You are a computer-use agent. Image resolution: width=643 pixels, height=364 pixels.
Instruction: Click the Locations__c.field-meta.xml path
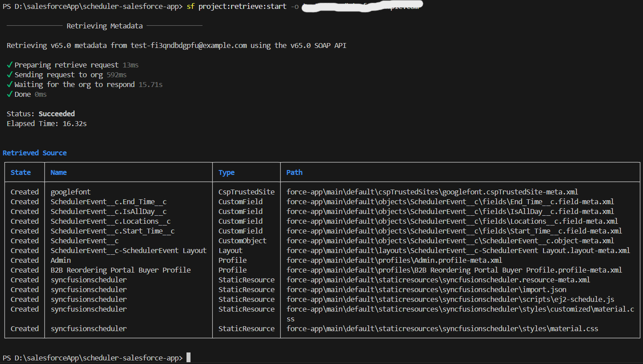point(452,221)
